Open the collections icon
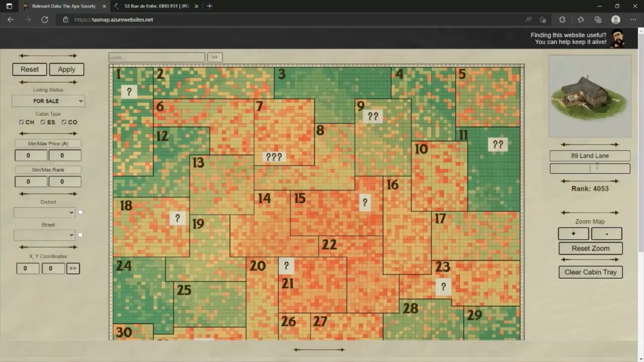The height and width of the screenshot is (362, 644). coord(598,20)
